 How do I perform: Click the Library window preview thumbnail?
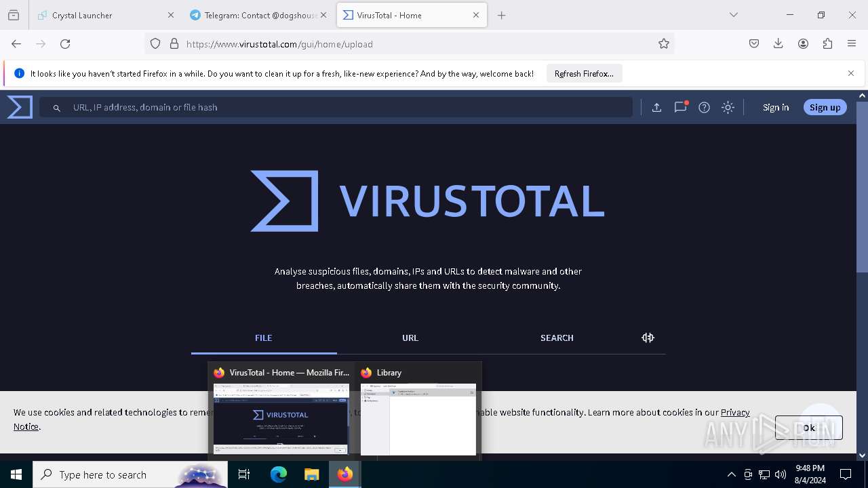418,418
